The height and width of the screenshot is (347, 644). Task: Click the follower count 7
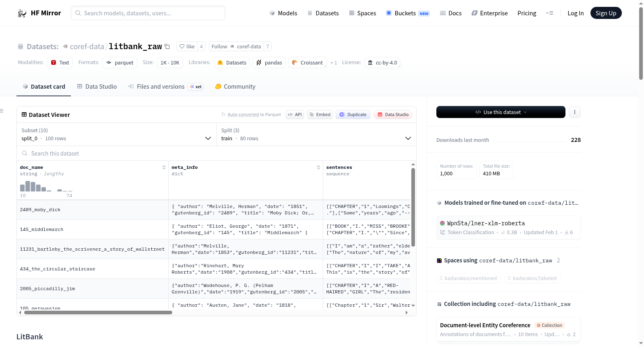[268, 46]
